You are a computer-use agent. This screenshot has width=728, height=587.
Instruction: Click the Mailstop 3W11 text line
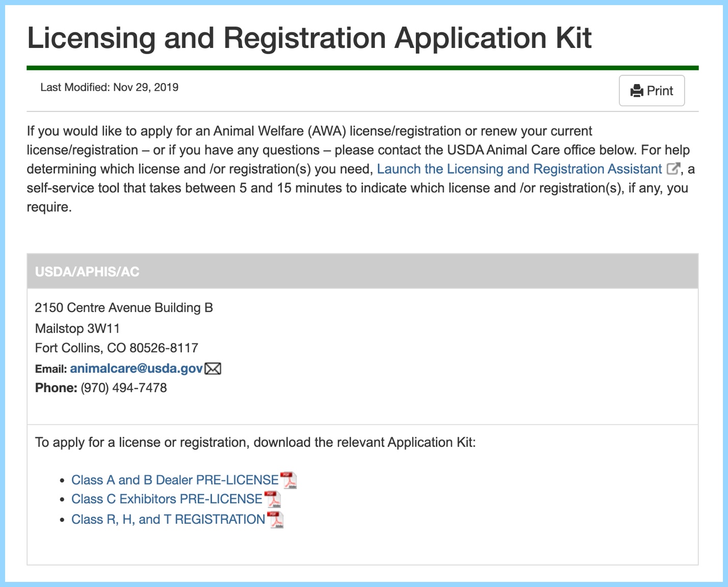coord(77,328)
